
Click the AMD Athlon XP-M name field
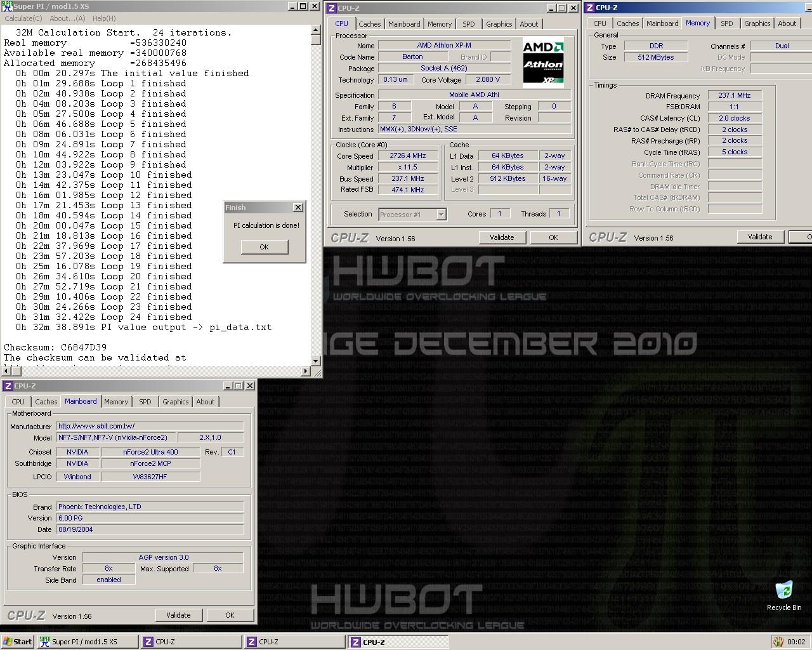click(x=444, y=46)
